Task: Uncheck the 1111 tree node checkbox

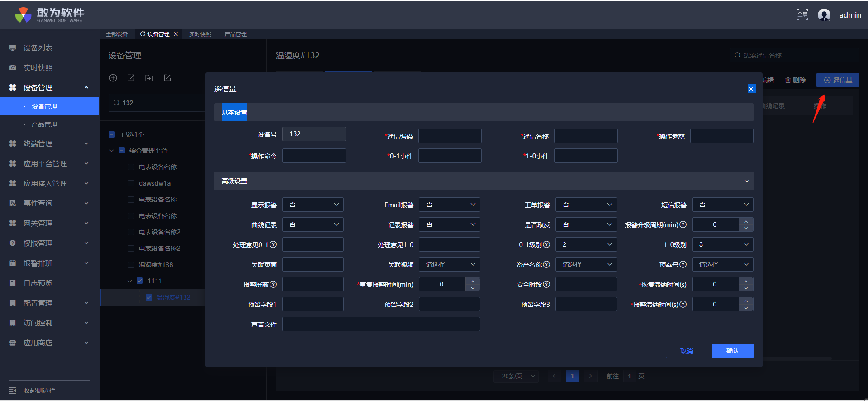Action: pos(140,281)
